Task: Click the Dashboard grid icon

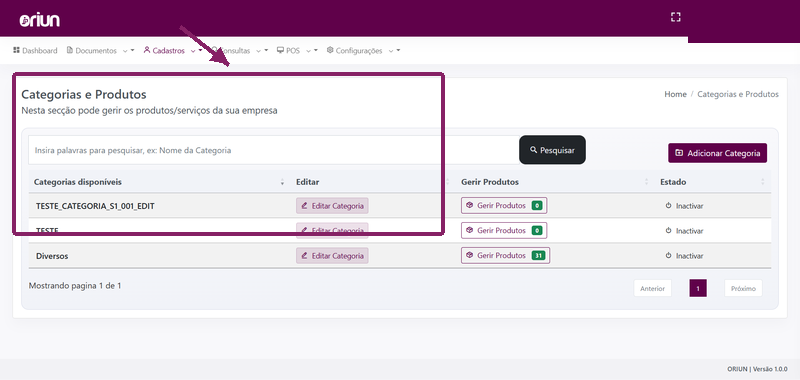Action: [16, 50]
